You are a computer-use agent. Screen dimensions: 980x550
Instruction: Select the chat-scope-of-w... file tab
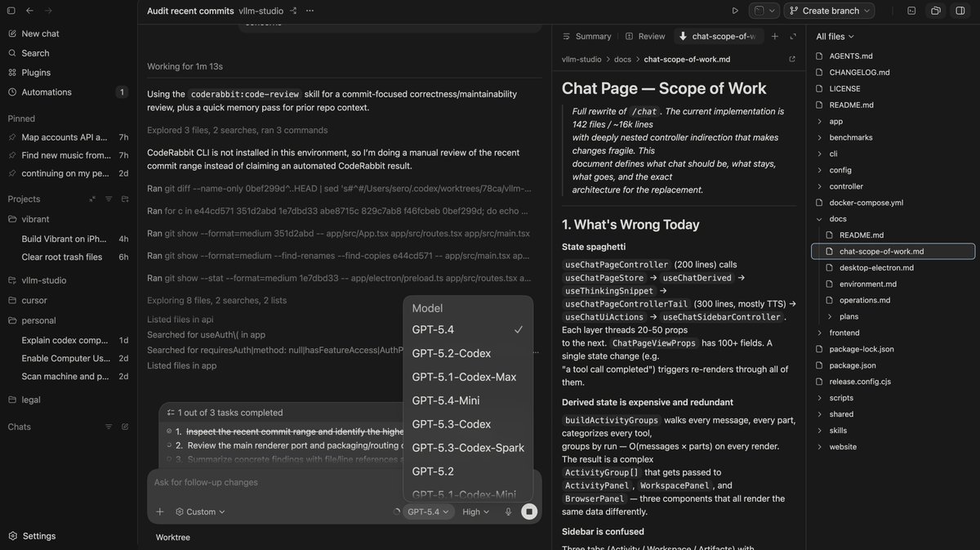(719, 36)
